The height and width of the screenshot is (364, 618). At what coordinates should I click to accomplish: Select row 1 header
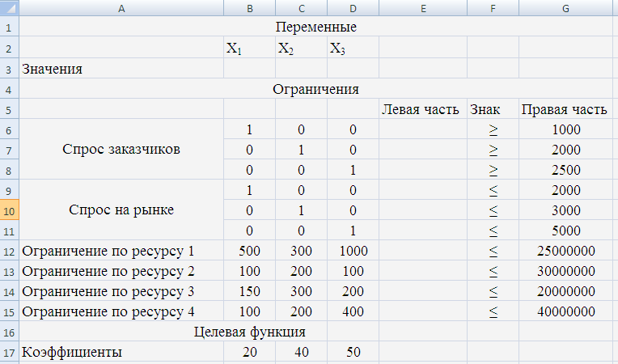point(9,27)
